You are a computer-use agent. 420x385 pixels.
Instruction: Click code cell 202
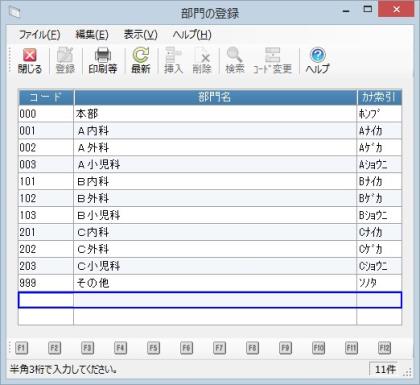(46, 249)
